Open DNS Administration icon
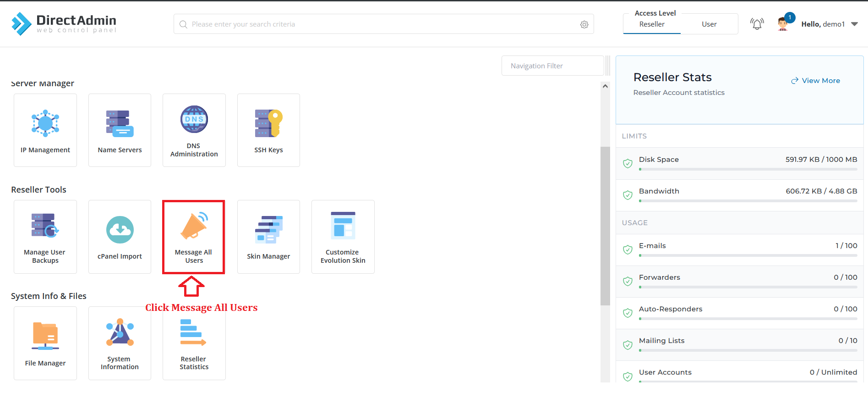The width and height of the screenshot is (868, 393). [x=194, y=119]
